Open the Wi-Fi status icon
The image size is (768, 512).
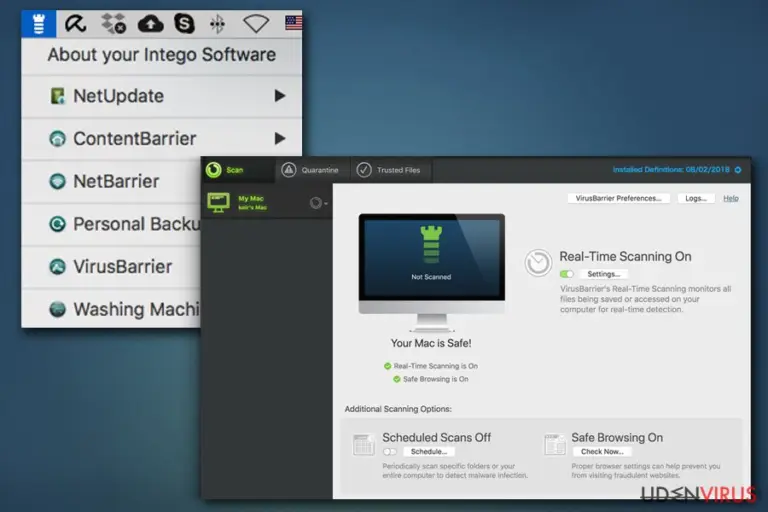pyautogui.click(x=256, y=24)
